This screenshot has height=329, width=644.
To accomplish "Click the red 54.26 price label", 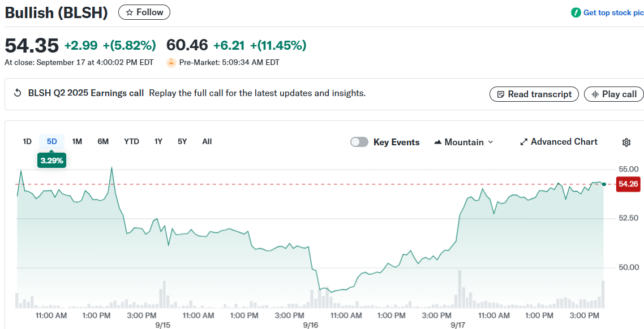I will [628, 184].
